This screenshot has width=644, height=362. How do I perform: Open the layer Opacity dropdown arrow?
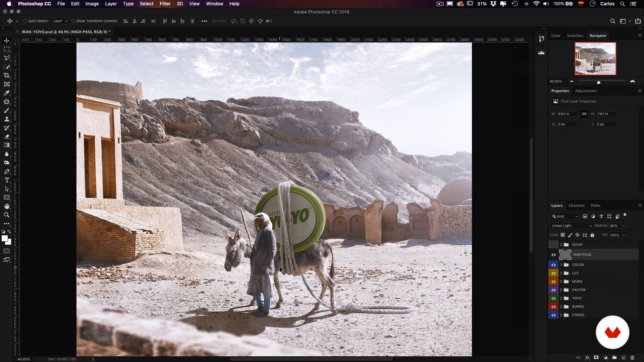tap(624, 226)
